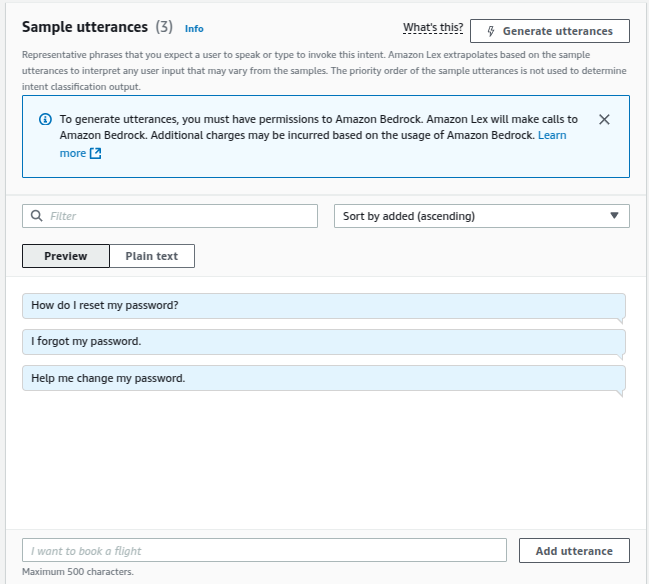The image size is (649, 584).
Task: Click the Generate utterances button
Action: point(550,31)
